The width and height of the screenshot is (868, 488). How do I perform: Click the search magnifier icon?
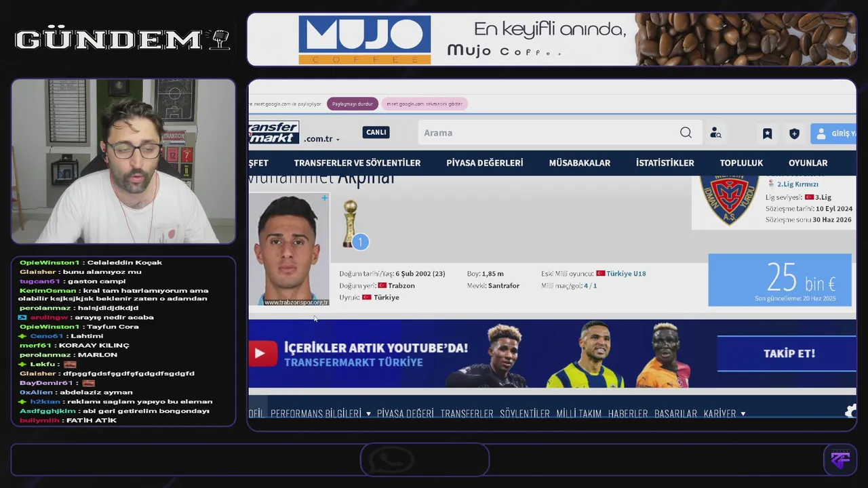pos(686,133)
